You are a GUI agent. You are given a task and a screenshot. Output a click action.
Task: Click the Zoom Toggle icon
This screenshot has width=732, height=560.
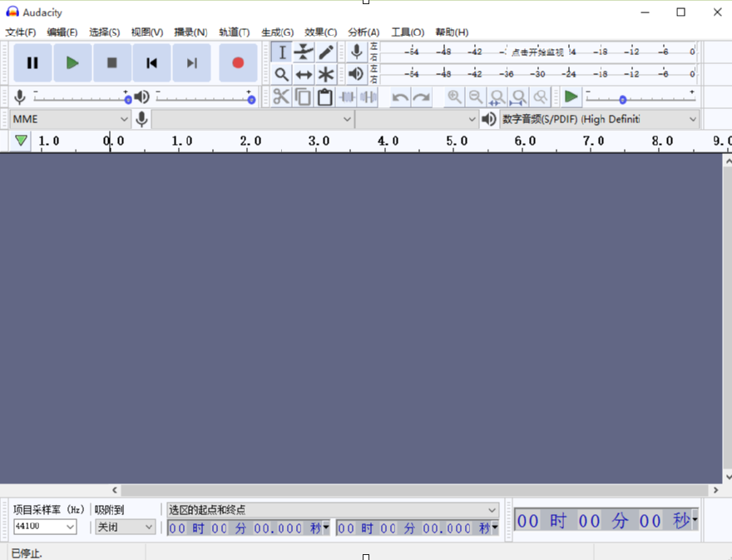click(x=541, y=97)
